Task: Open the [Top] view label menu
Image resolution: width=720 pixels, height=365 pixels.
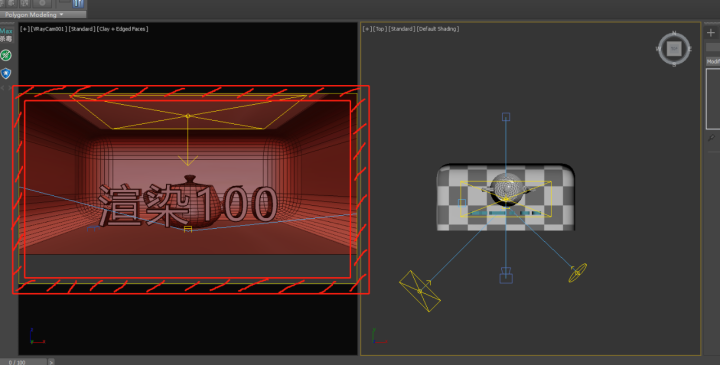Action: (x=380, y=29)
